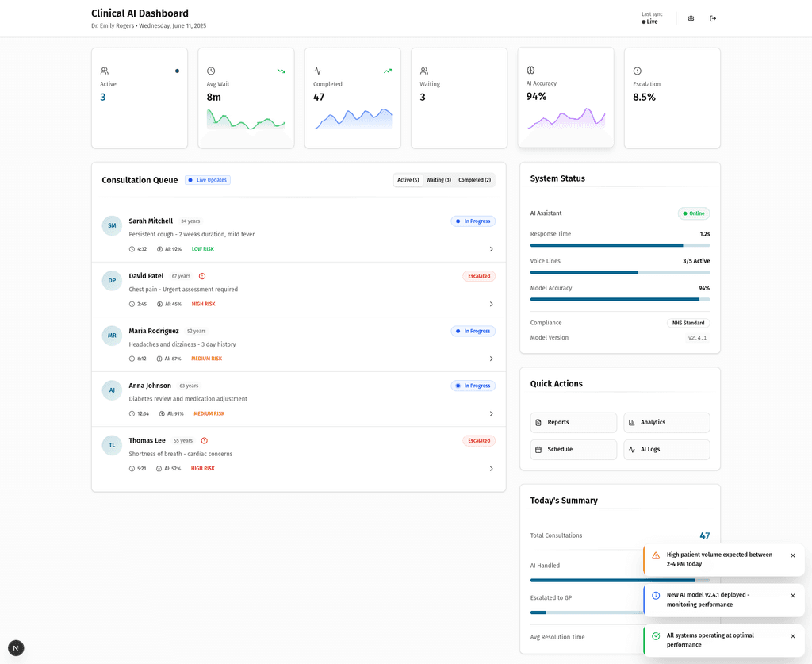Image resolution: width=812 pixels, height=664 pixels.
Task: Expand David Patel's consultation chevron
Action: click(x=491, y=304)
